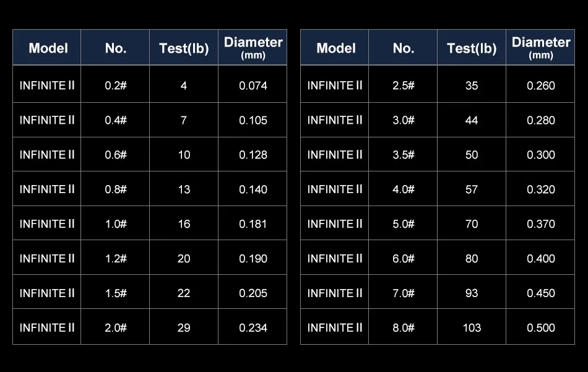Screen dimensions: 588x372
Task: Click the 0.280 diameter value
Action: pos(541,120)
